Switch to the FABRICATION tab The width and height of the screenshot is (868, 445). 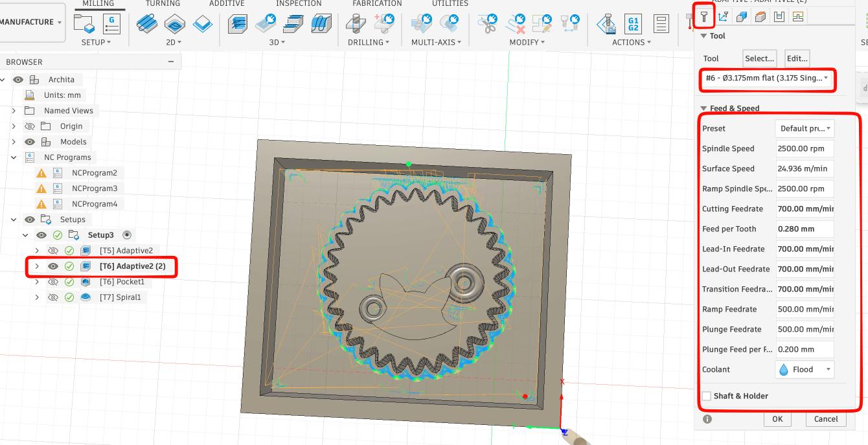tap(377, 3)
